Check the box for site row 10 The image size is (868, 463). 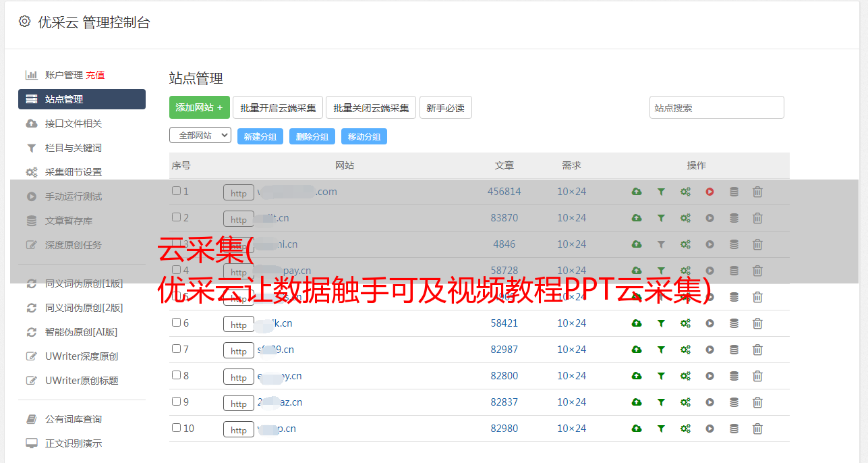(176, 428)
